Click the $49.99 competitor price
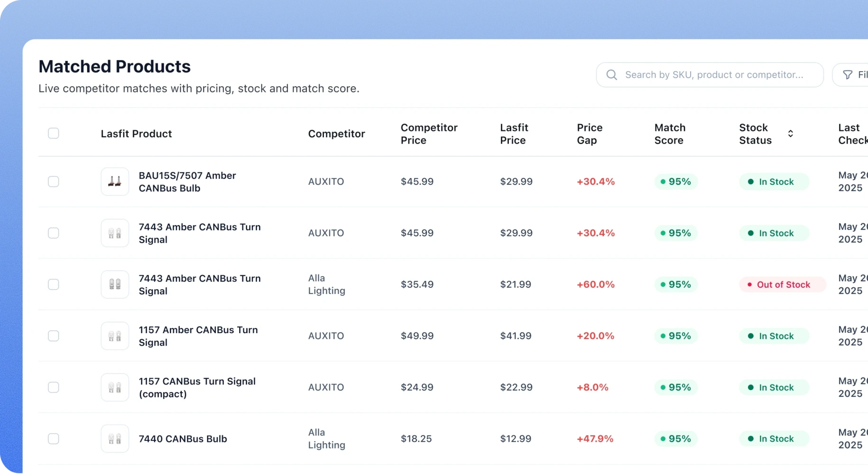This screenshot has width=868, height=474. [x=417, y=336]
